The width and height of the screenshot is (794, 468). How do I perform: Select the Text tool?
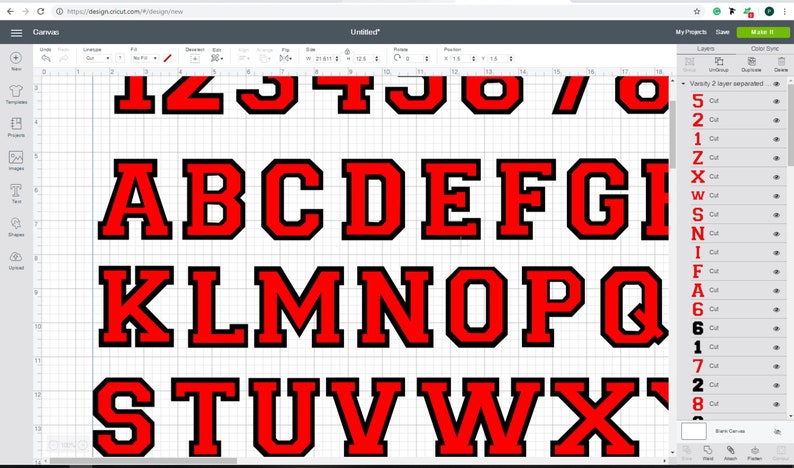[x=16, y=194]
